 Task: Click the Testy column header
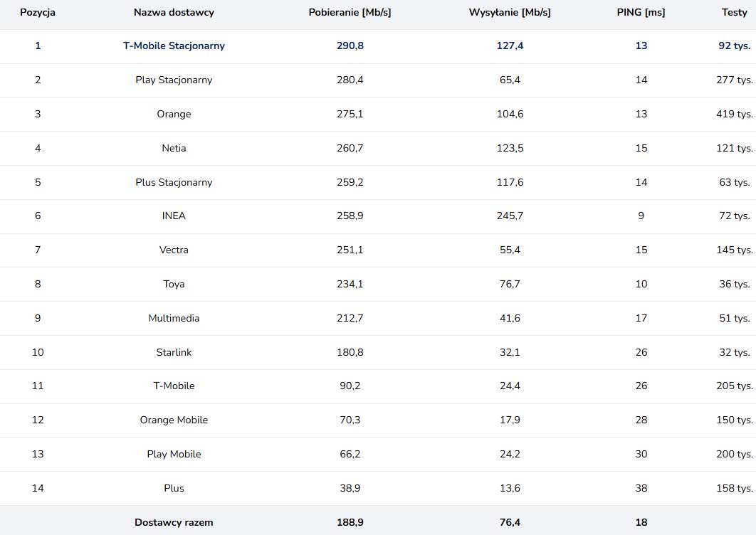pyautogui.click(x=734, y=12)
